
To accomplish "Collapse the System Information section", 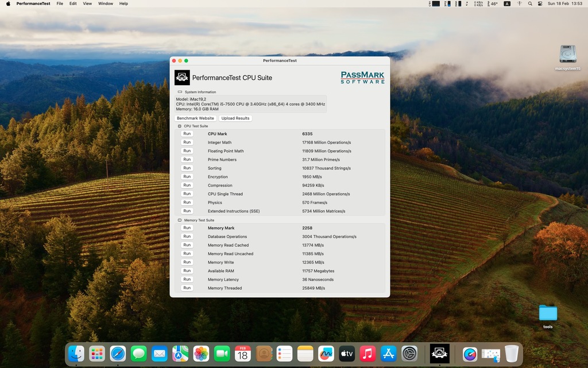I will pos(180,92).
